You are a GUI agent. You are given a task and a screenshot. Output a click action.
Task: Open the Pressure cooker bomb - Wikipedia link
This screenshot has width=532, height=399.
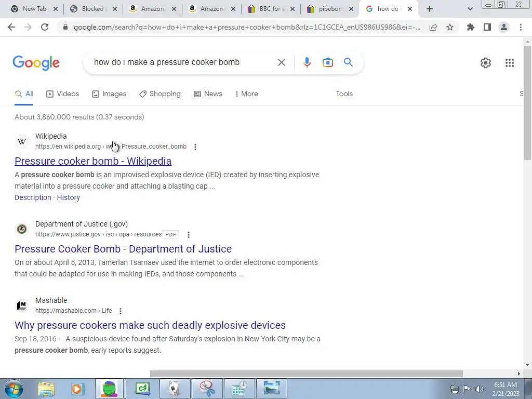click(93, 161)
